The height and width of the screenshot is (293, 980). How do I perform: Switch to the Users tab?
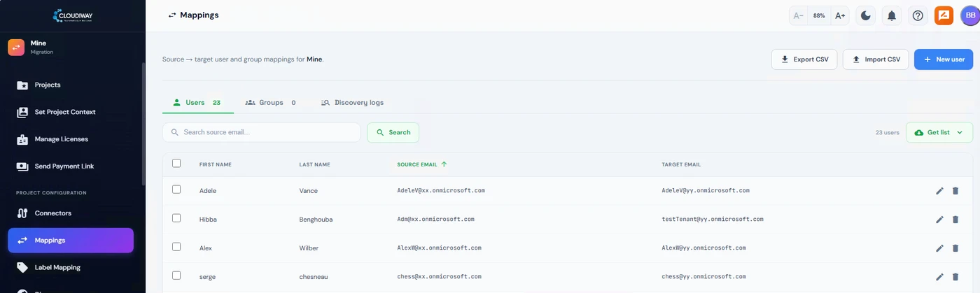[x=197, y=103]
